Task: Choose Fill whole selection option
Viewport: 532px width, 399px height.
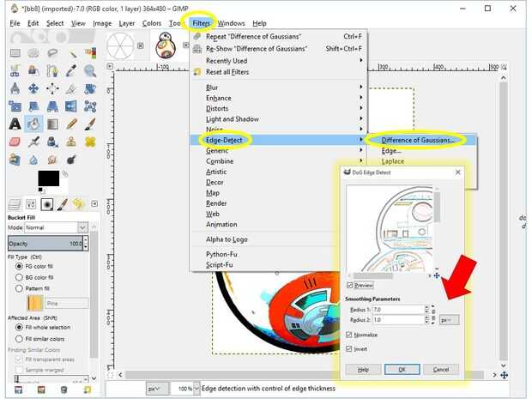Action: 20,328
